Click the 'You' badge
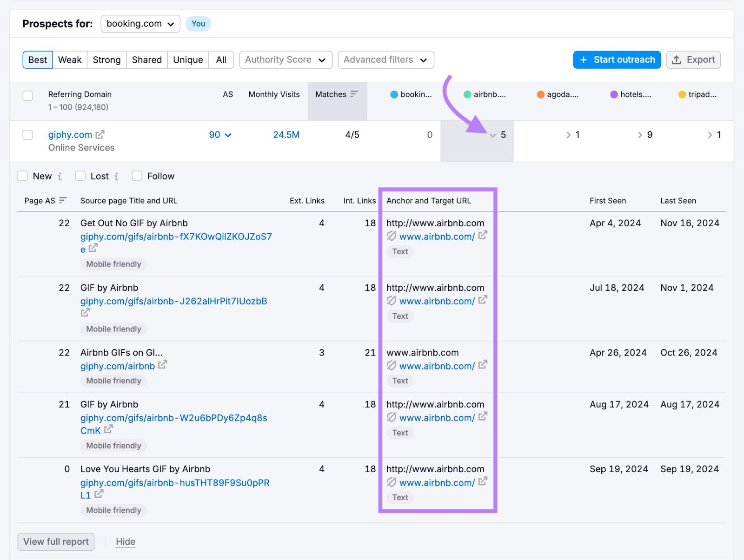 pos(198,24)
